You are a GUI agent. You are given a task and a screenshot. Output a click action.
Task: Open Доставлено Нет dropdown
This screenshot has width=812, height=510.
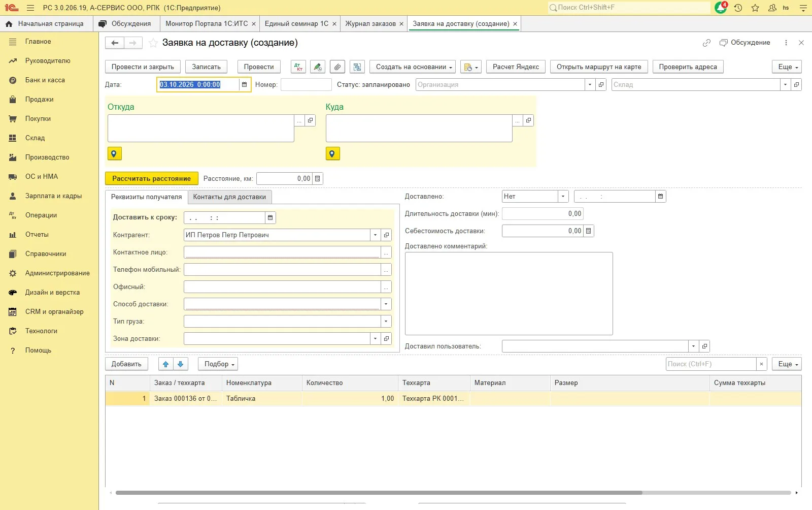(563, 197)
